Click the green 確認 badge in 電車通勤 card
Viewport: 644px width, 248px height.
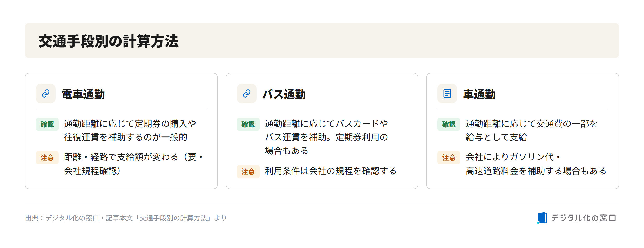47,124
